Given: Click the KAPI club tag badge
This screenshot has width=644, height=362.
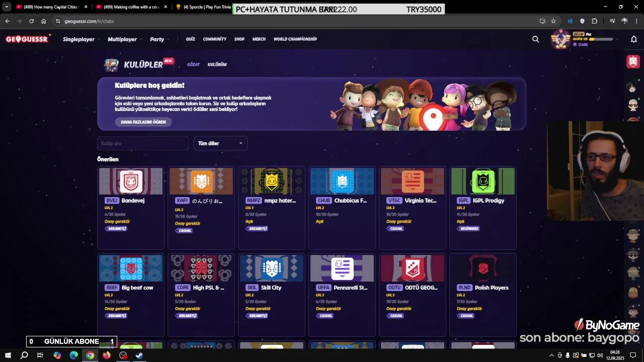Looking at the screenshot, I should 183,201.
